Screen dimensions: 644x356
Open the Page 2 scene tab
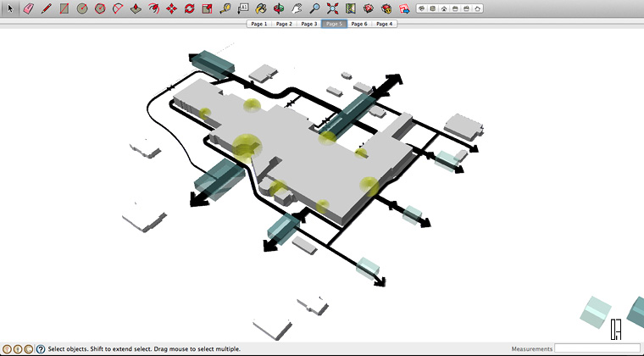coord(284,24)
